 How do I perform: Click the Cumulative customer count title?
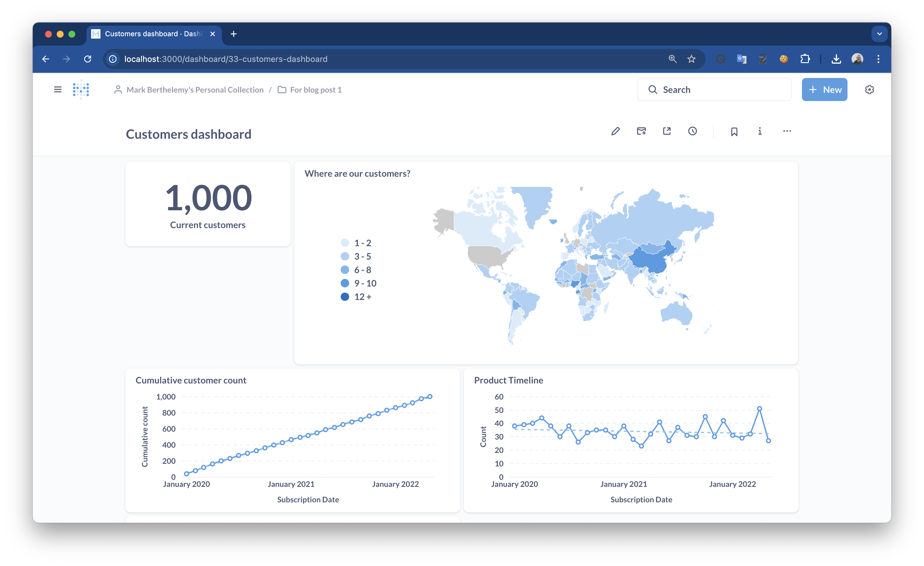coord(191,380)
